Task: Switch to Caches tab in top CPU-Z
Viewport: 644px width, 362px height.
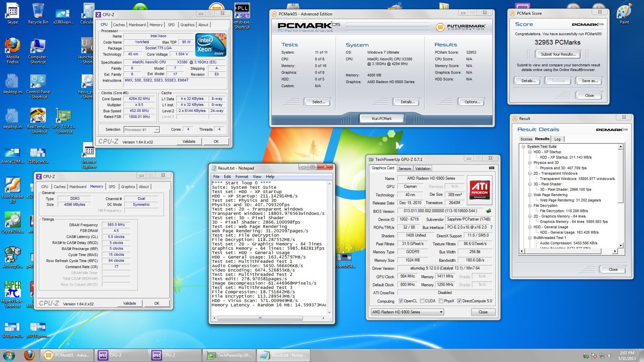Action: click(119, 25)
